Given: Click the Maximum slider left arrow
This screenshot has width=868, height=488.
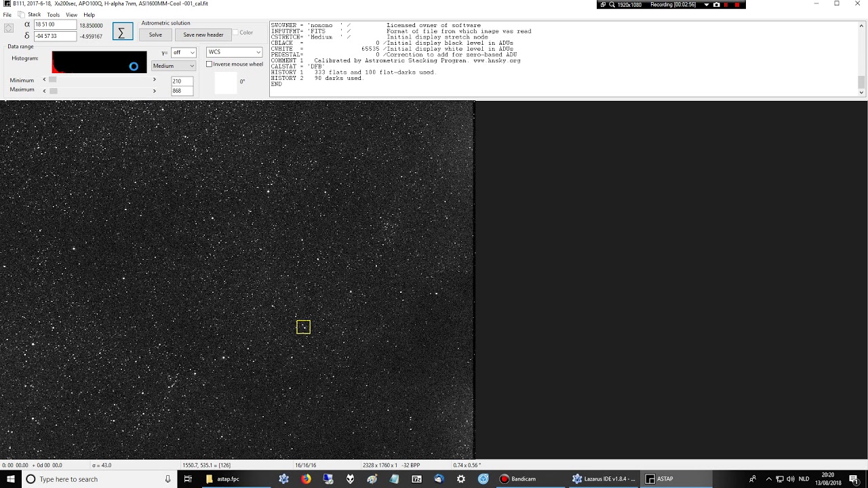Looking at the screenshot, I should [45, 90].
